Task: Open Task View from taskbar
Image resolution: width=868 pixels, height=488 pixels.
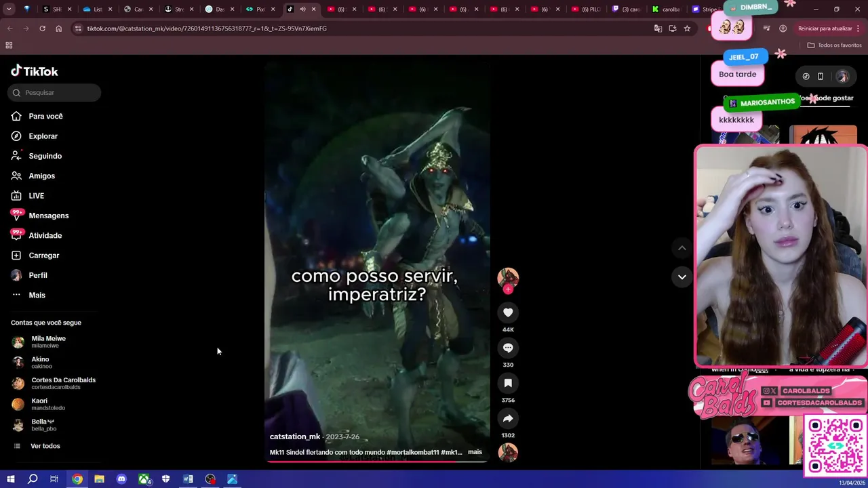Action: 54,479
